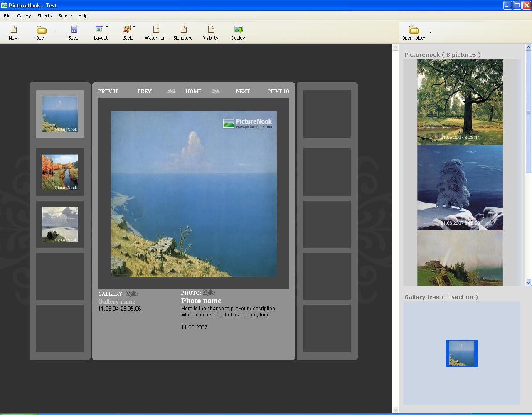Deploy the gallery with the Deploy icon
The width and height of the screenshot is (532, 415).
pos(238,30)
